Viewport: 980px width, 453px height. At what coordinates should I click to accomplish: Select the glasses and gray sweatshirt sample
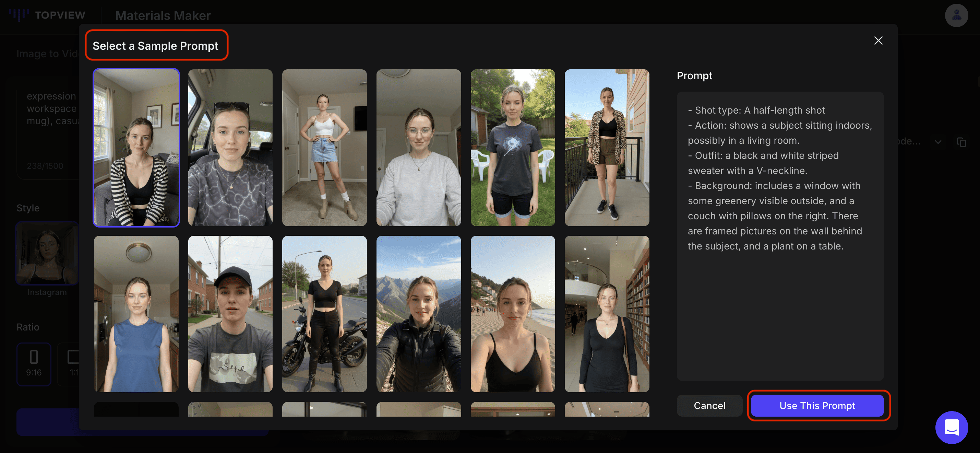click(x=418, y=148)
